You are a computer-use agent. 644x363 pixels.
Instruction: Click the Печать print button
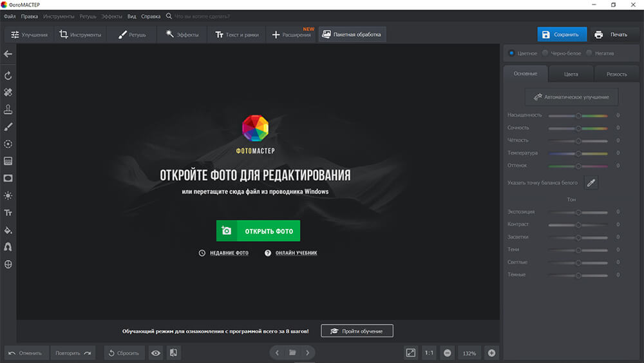click(613, 35)
